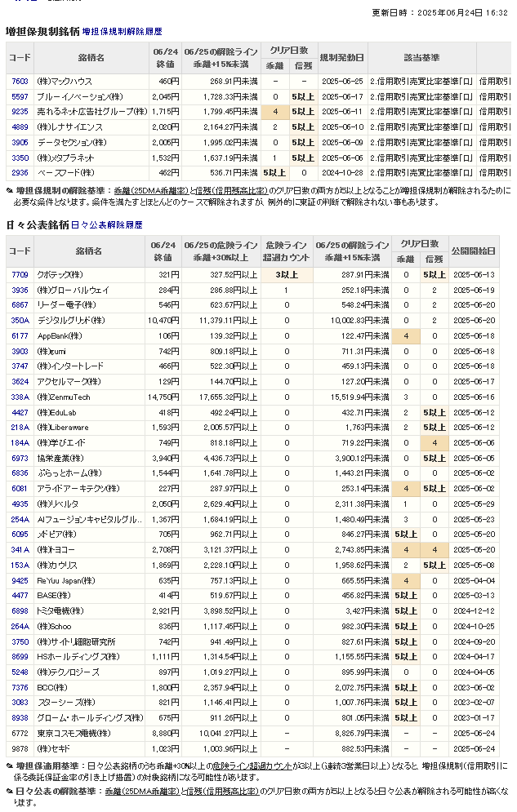Open stock code 3936 グローバルウェイ
The image size is (517, 812).
(x=20, y=290)
